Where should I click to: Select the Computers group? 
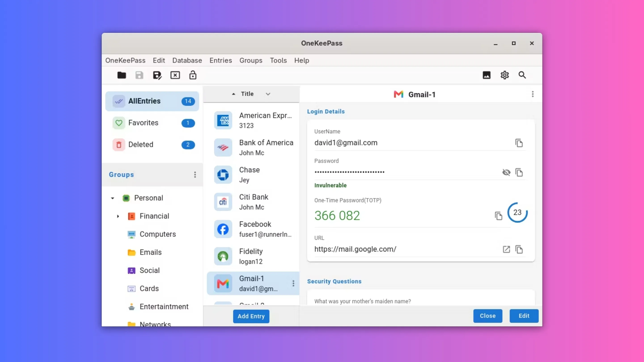pos(157,234)
